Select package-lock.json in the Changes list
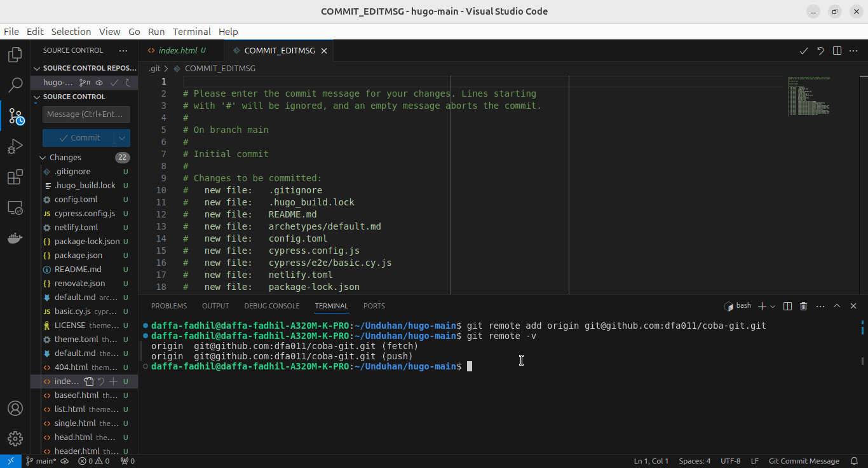 pos(84,241)
